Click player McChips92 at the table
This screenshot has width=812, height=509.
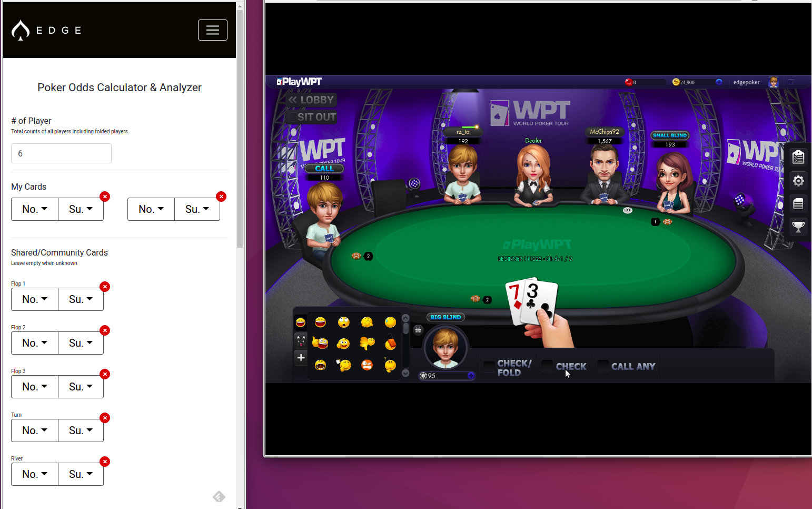(604, 174)
